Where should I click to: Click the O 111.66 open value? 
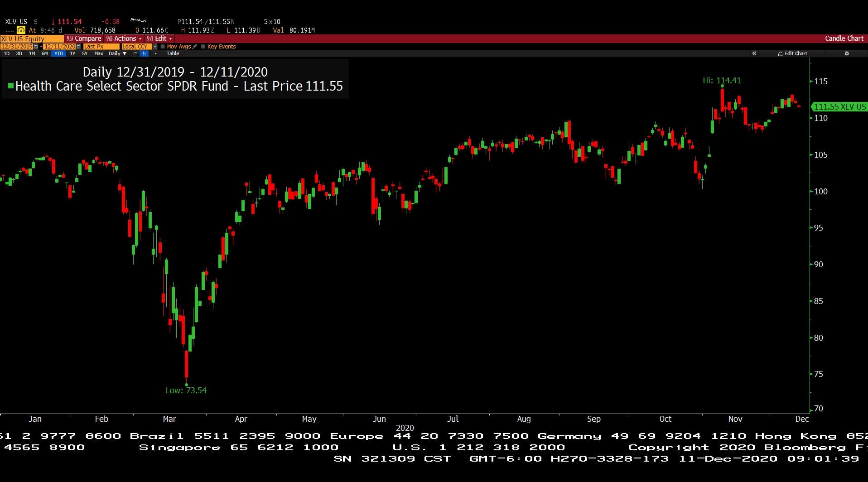(x=152, y=30)
